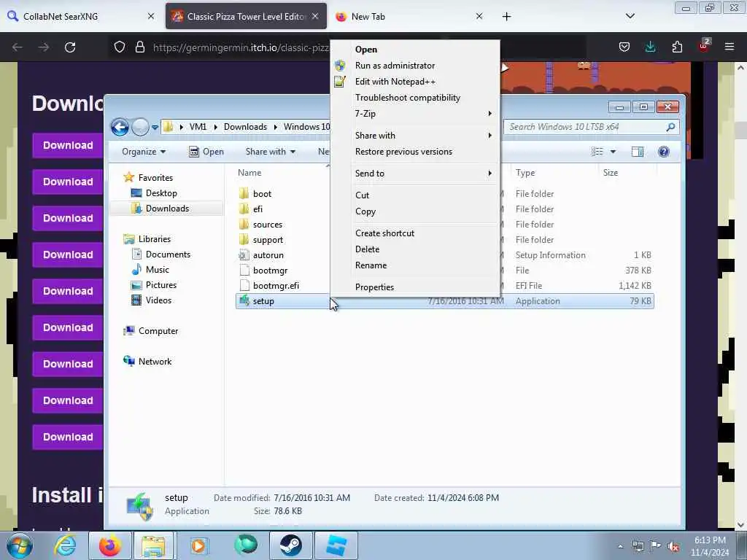Switch to New Tab browser tab
Screen dimensions: 747x560
(x=410, y=16)
